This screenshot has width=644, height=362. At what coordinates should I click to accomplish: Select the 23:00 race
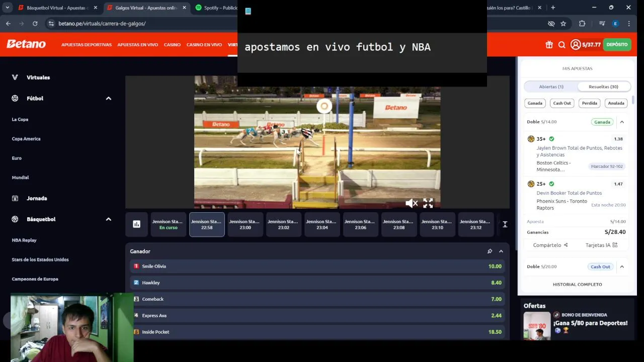click(245, 224)
